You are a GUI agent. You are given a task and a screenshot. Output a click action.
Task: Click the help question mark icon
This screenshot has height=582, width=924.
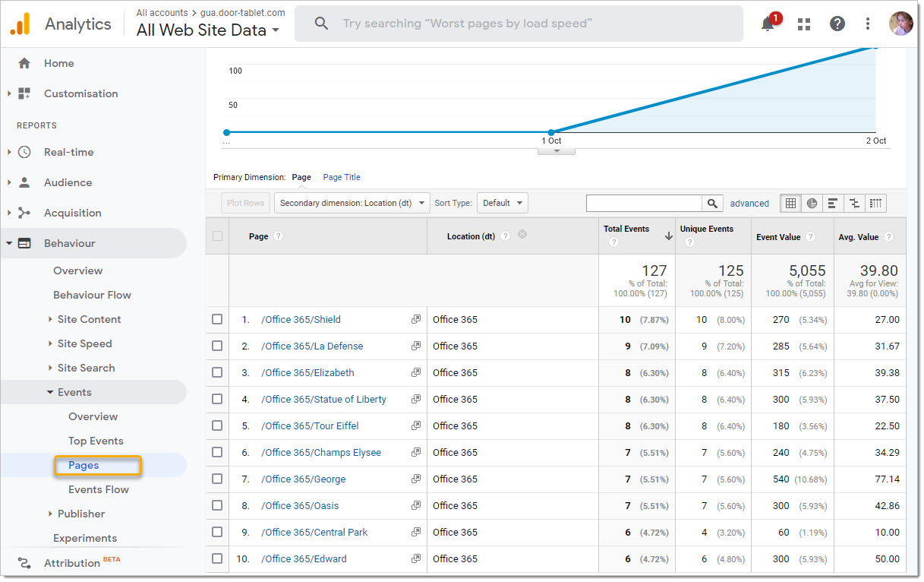tap(837, 24)
